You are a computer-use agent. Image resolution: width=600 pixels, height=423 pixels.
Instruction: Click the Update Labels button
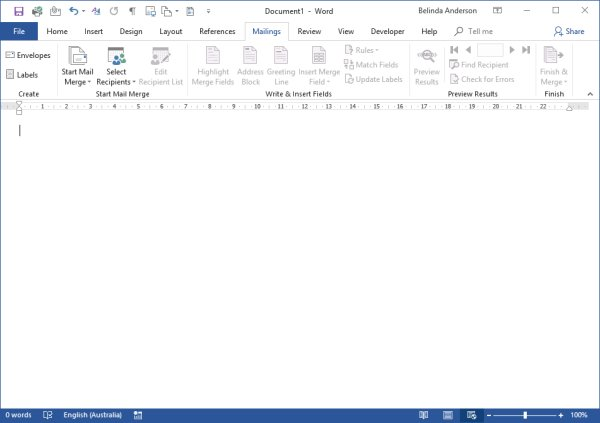[x=373, y=79]
